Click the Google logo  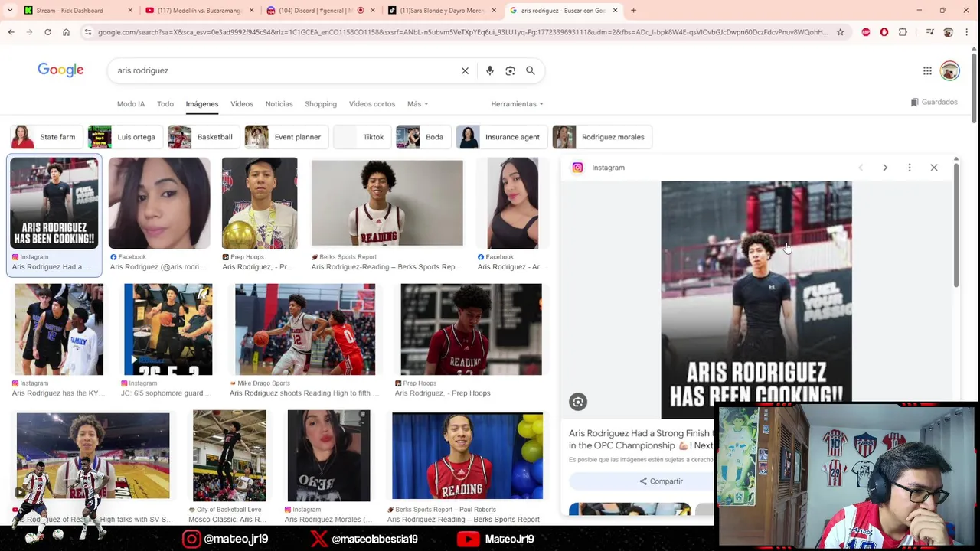pyautogui.click(x=60, y=70)
